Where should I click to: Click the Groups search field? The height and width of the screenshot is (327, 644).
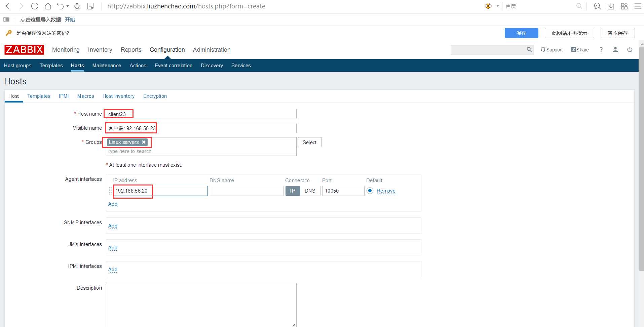point(201,151)
